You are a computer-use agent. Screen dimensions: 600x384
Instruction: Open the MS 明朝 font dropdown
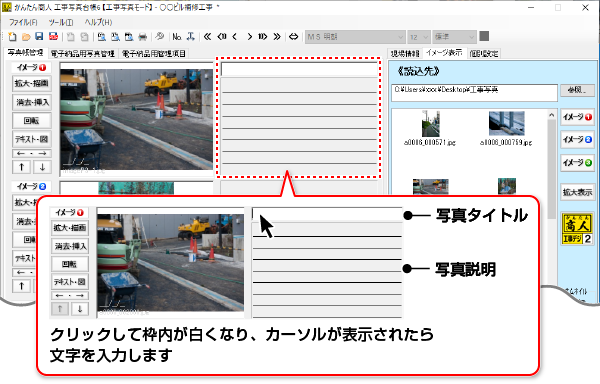pyautogui.click(x=355, y=37)
